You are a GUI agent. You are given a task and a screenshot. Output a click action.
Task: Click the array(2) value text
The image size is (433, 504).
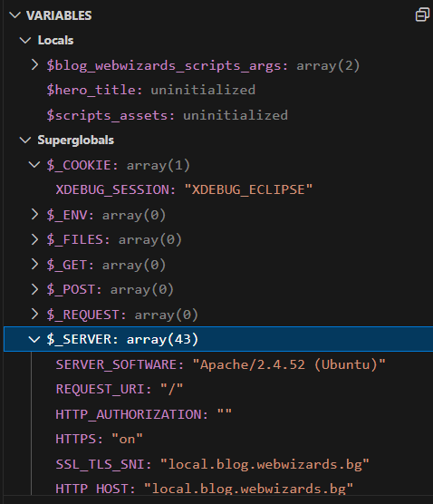coord(328,65)
